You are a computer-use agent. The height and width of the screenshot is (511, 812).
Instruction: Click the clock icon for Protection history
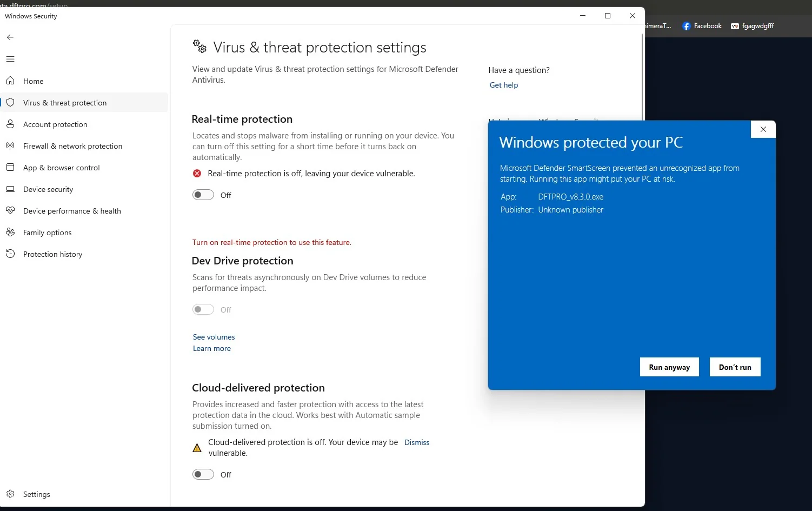point(10,254)
